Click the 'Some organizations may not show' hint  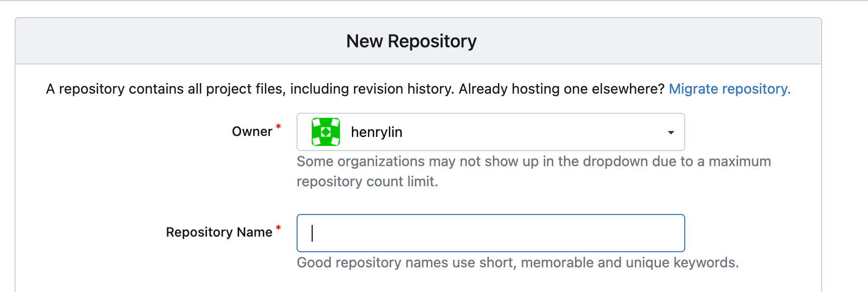pos(534,162)
